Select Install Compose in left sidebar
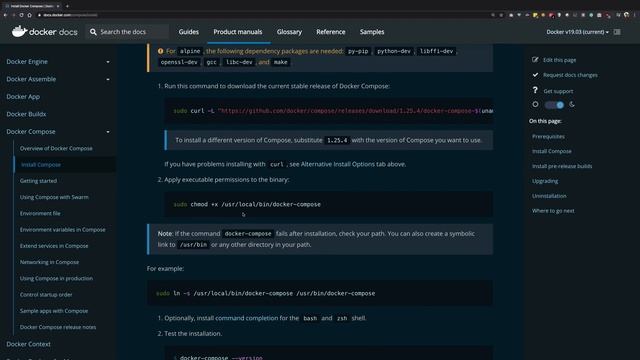This screenshot has height=360, width=640. [40, 165]
